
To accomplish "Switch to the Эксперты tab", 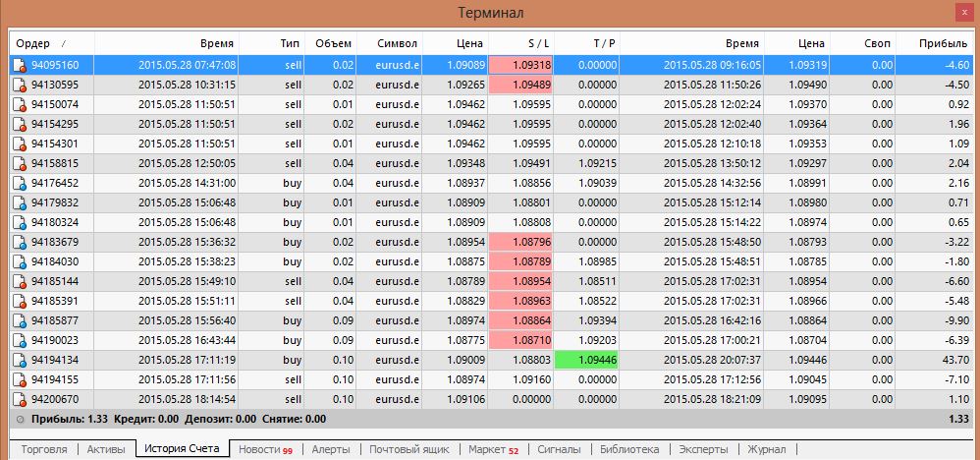I will 703,449.
